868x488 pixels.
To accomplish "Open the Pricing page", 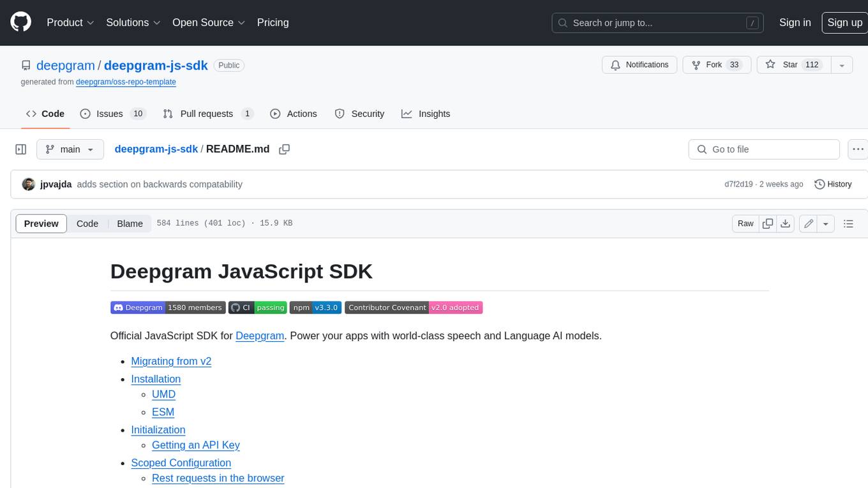I will coord(273,22).
